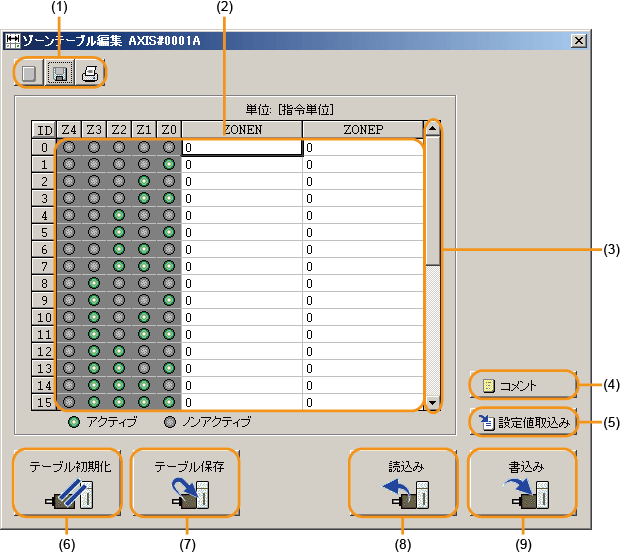Click the Save floppy disk toolbar icon
Screen dimensions: 620x553
point(61,73)
